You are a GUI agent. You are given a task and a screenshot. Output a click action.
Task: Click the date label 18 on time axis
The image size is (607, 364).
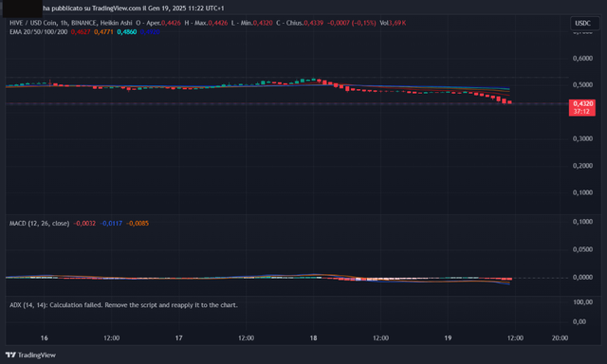(x=313, y=338)
